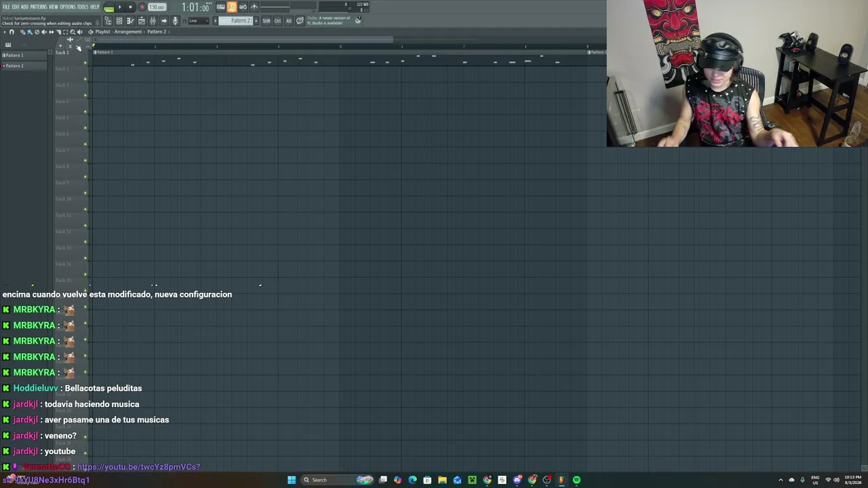Click the FL Studio update notification icon

[x=358, y=20]
